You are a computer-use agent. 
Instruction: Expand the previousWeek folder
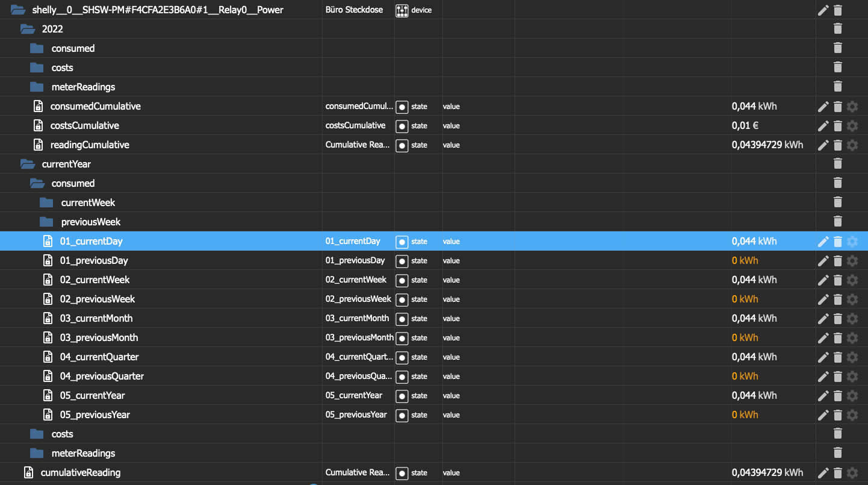click(x=46, y=222)
